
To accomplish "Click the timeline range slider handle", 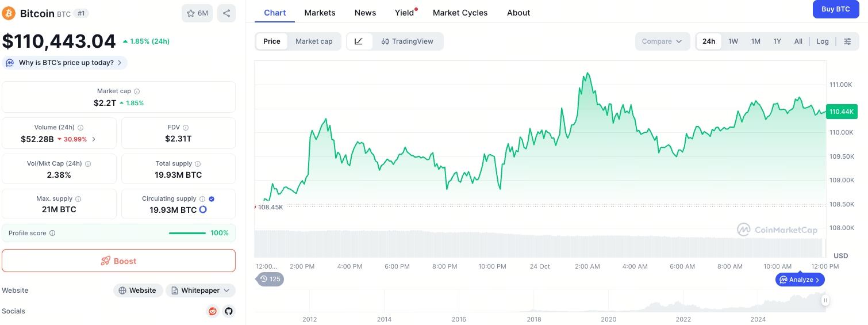I will click(x=825, y=300).
